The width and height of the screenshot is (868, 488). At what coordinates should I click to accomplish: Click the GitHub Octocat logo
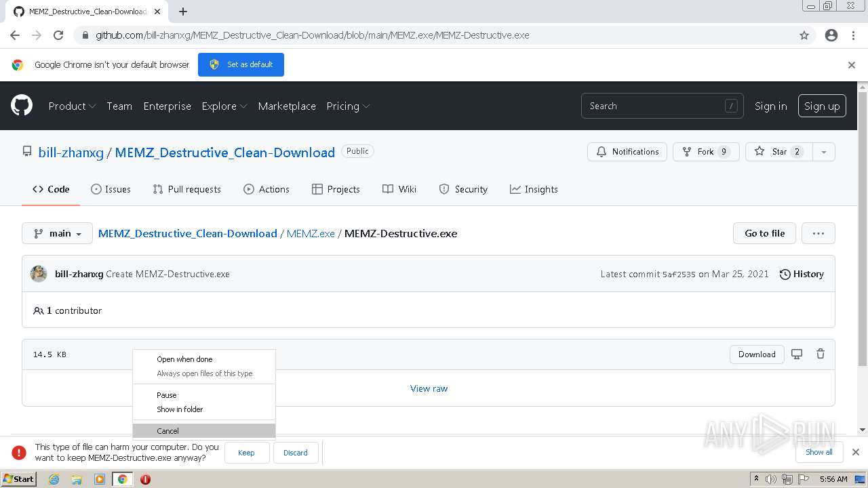22,106
